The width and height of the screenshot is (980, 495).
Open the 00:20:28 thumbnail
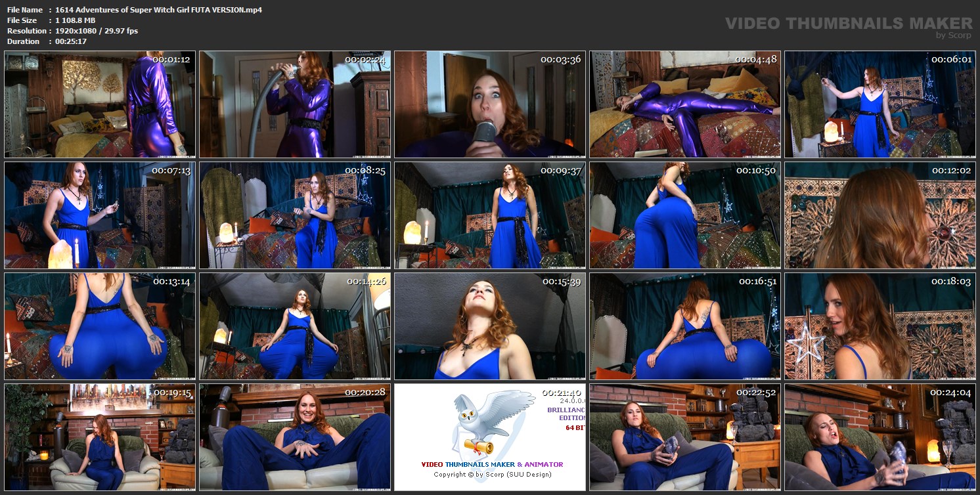point(295,437)
